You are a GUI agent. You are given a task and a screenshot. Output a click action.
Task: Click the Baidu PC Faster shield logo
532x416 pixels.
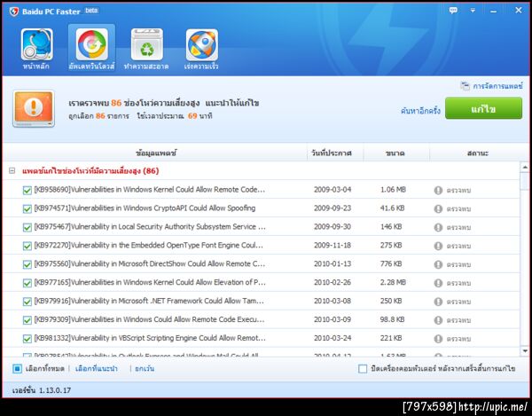tap(14, 12)
